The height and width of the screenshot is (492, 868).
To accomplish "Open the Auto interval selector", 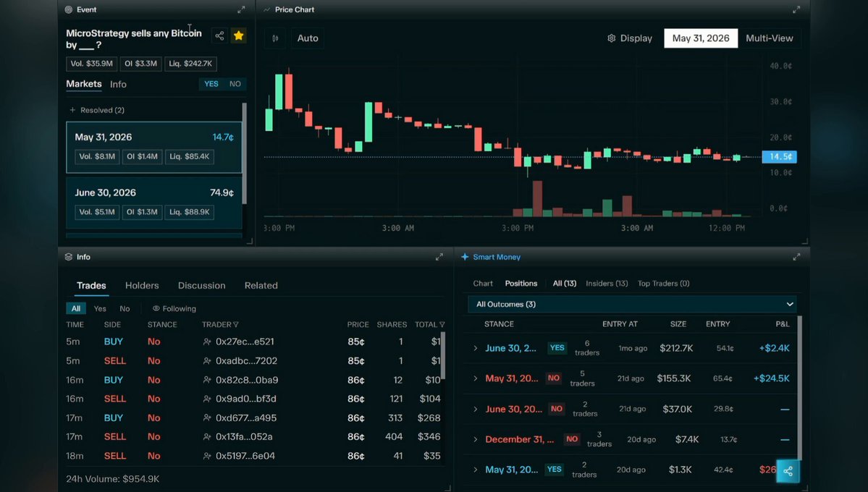I will coord(308,38).
